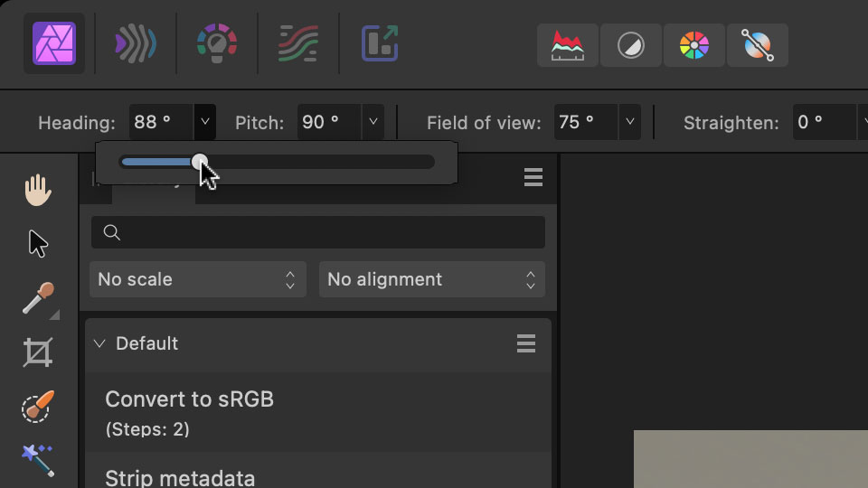Viewport: 868px width, 488px height.
Task: Collapse the Default macro category
Action: [99, 343]
